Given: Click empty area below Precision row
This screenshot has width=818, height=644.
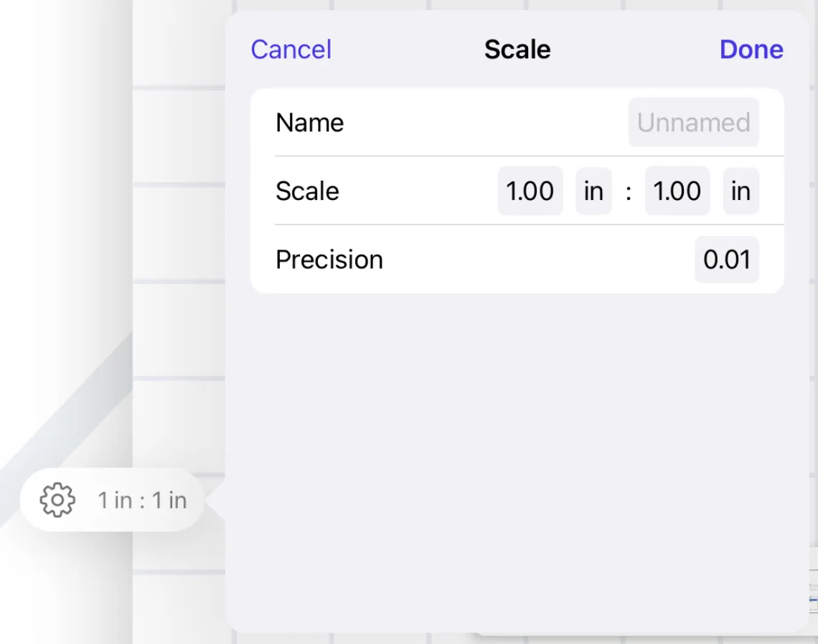Looking at the screenshot, I should 517,459.
